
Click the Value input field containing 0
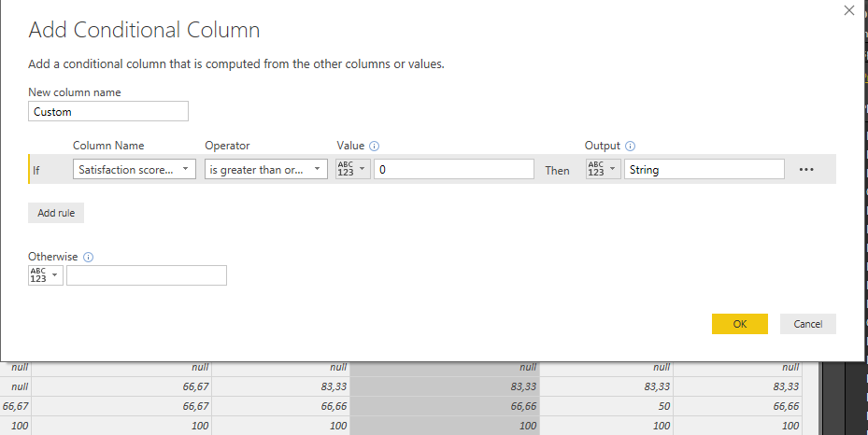click(454, 169)
